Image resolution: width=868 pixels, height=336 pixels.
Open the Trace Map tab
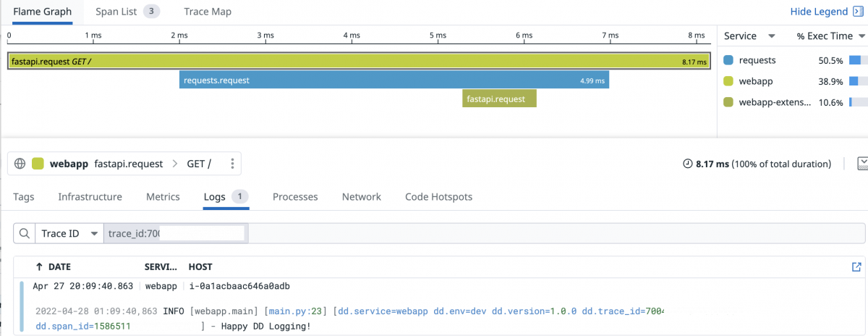point(208,12)
